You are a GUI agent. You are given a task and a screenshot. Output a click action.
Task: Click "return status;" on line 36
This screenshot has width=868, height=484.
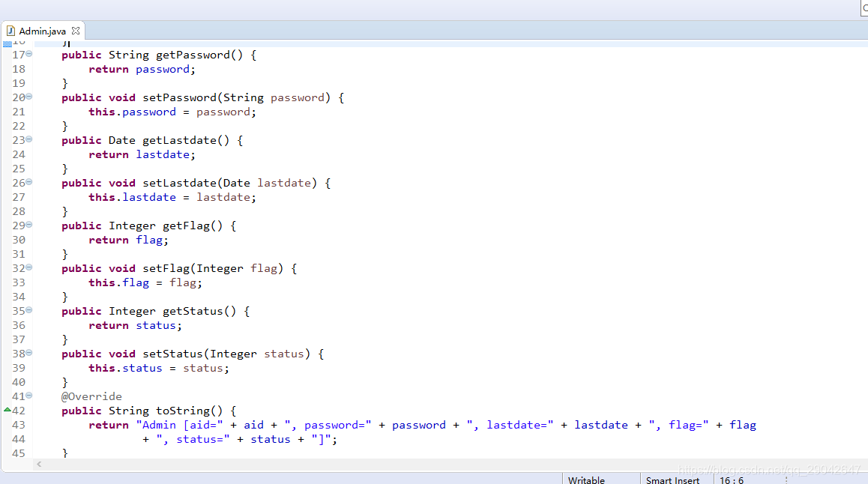click(x=136, y=326)
